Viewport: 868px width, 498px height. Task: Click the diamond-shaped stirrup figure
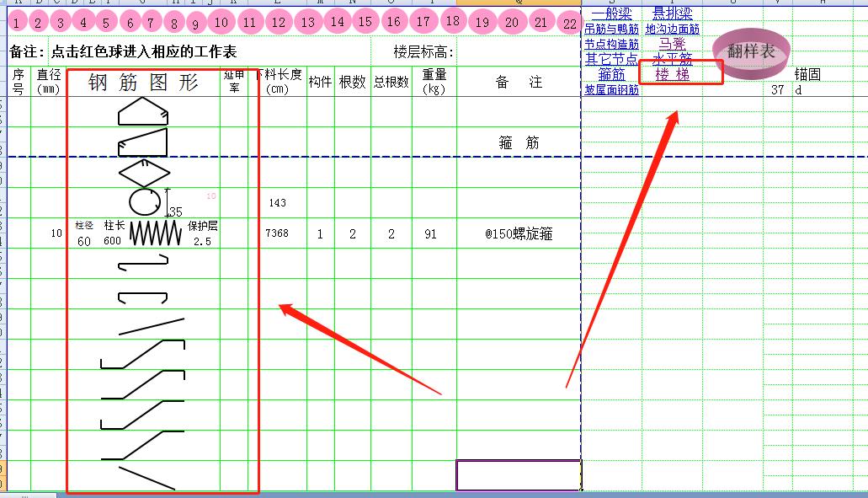pyautogui.click(x=144, y=173)
